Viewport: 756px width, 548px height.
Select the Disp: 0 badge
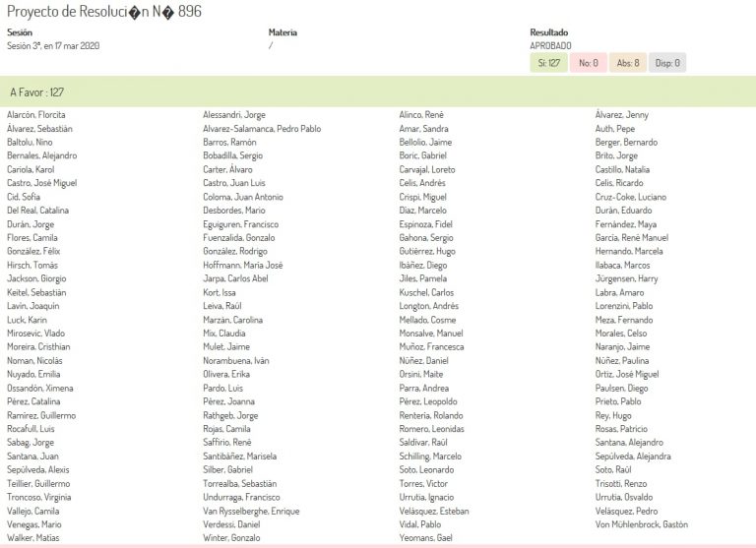pos(667,63)
